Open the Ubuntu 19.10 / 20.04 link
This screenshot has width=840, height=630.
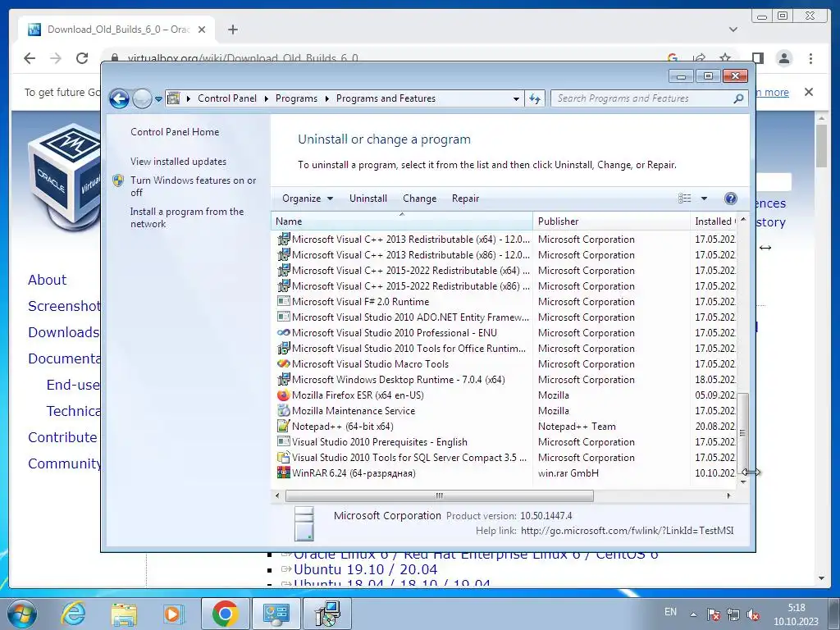point(365,569)
